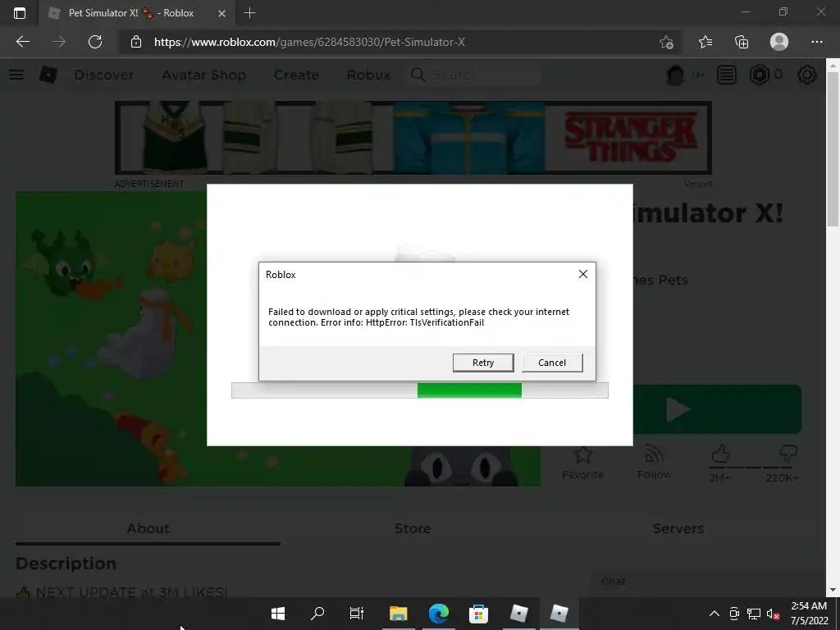Open the clock showing 2:54 AM
Image resolution: width=840 pixels, height=630 pixels.
click(809, 614)
